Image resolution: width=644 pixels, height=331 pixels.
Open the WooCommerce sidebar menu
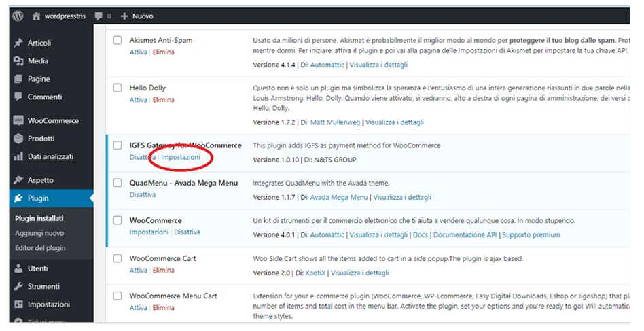tap(53, 121)
